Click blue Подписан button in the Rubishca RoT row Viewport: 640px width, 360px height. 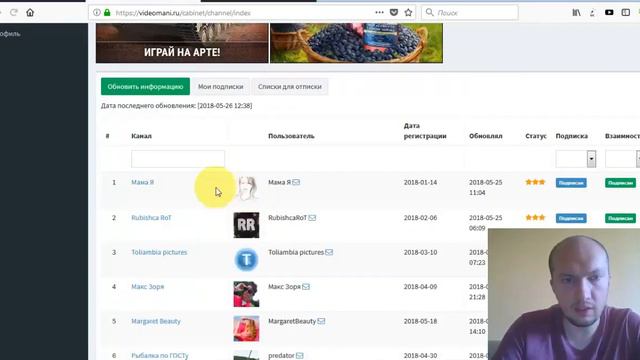(571, 218)
